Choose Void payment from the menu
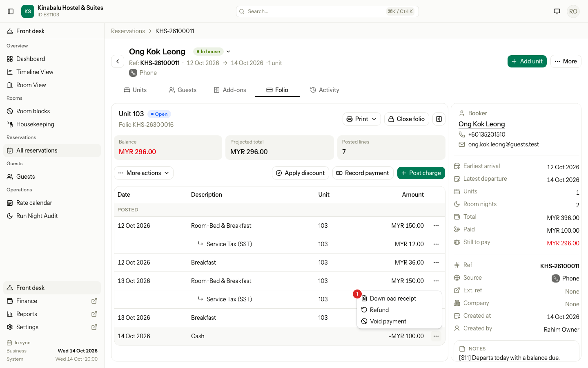Screen dimensions: 588x368 399,321
